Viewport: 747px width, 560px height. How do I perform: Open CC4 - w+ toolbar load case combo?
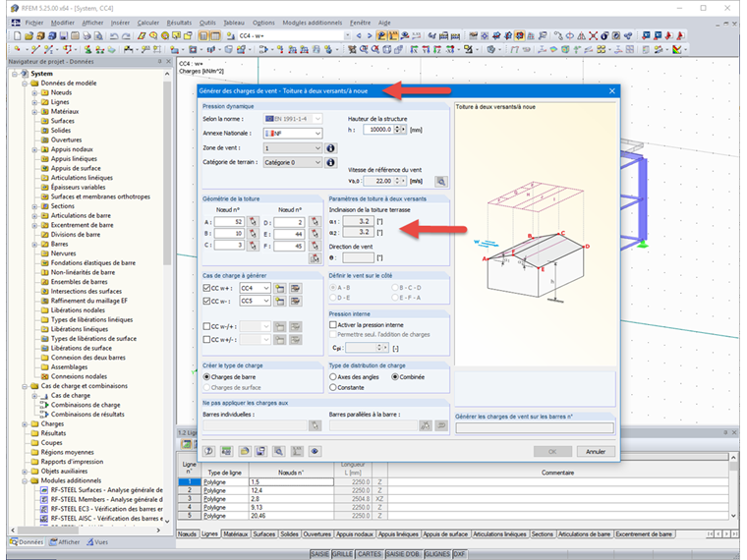click(294, 35)
